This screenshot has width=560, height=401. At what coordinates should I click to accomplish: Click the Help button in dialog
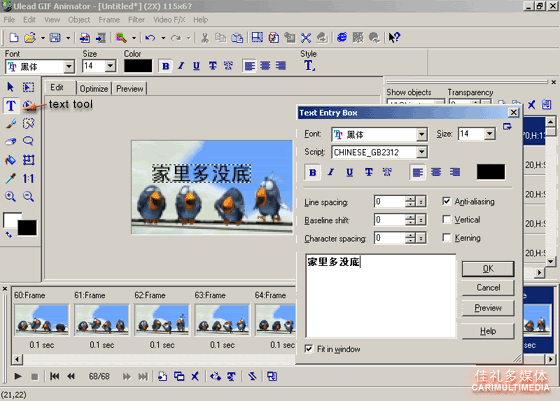488,331
